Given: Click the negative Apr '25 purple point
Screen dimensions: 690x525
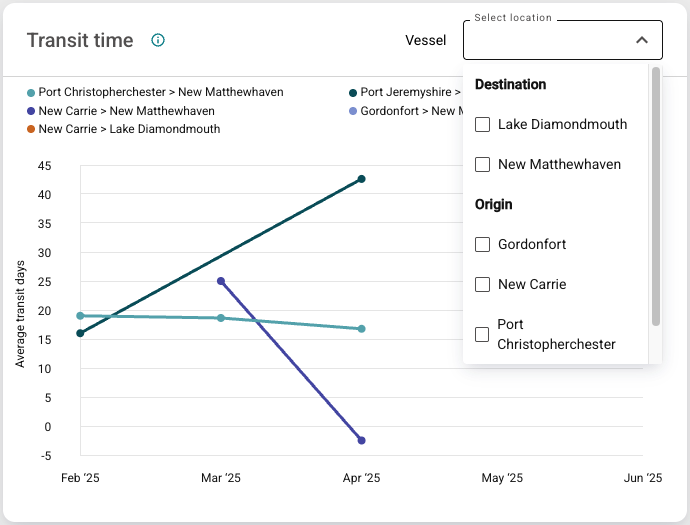Looking at the screenshot, I should coord(361,440).
